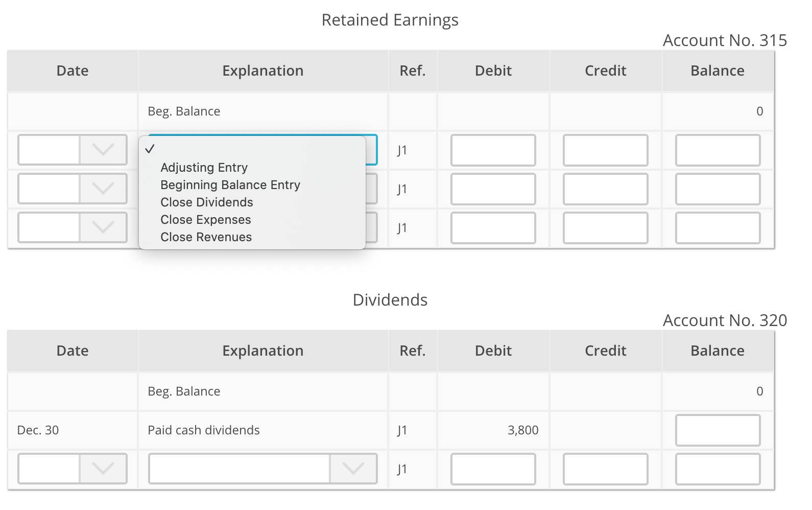The width and height of the screenshot is (812, 510).
Task: Click 'Account No. 315' label
Action: pos(725,40)
